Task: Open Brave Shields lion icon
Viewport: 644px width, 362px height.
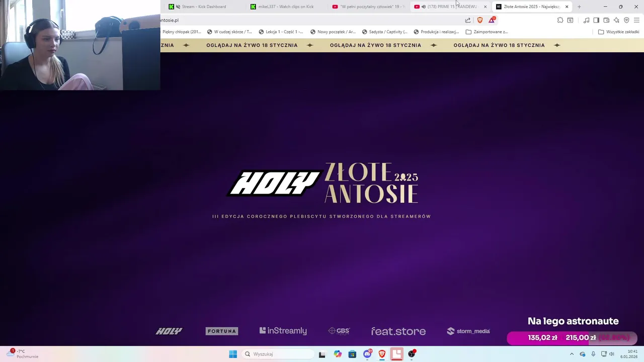Action: 479,20
